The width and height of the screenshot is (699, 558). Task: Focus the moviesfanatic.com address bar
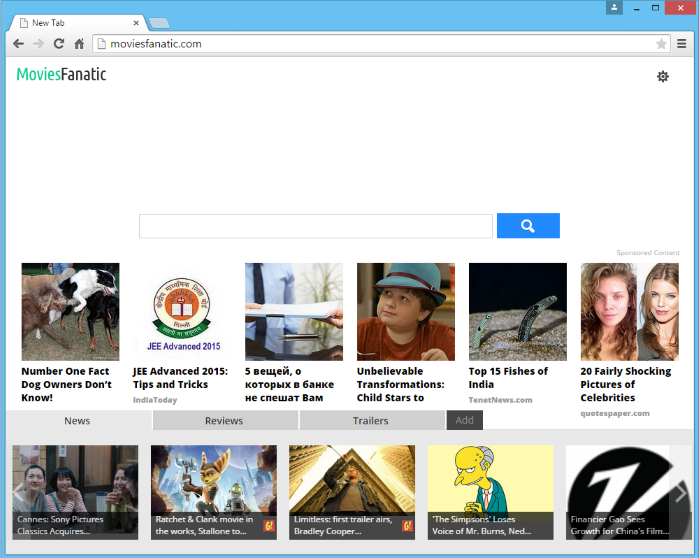point(381,44)
